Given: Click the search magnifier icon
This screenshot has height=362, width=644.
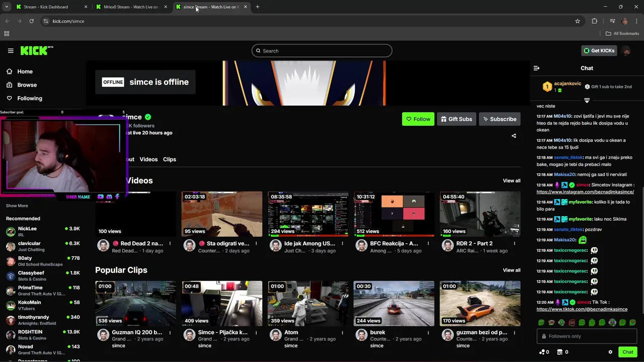Looking at the screenshot, I should pos(258,51).
